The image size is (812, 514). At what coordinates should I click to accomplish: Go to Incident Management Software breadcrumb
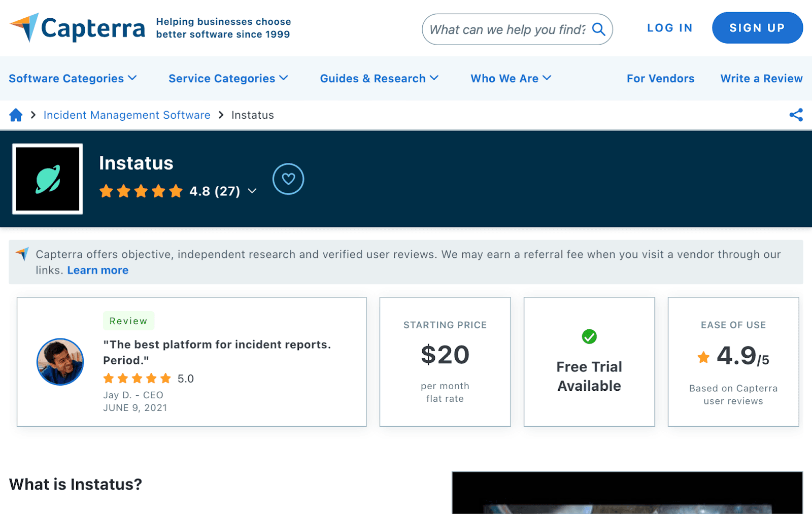127,115
